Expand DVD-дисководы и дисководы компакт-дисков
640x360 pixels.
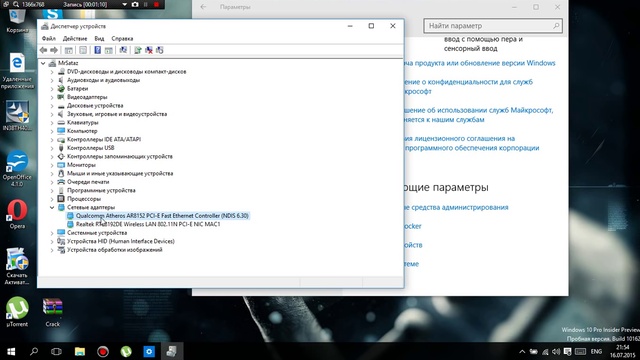point(52,72)
